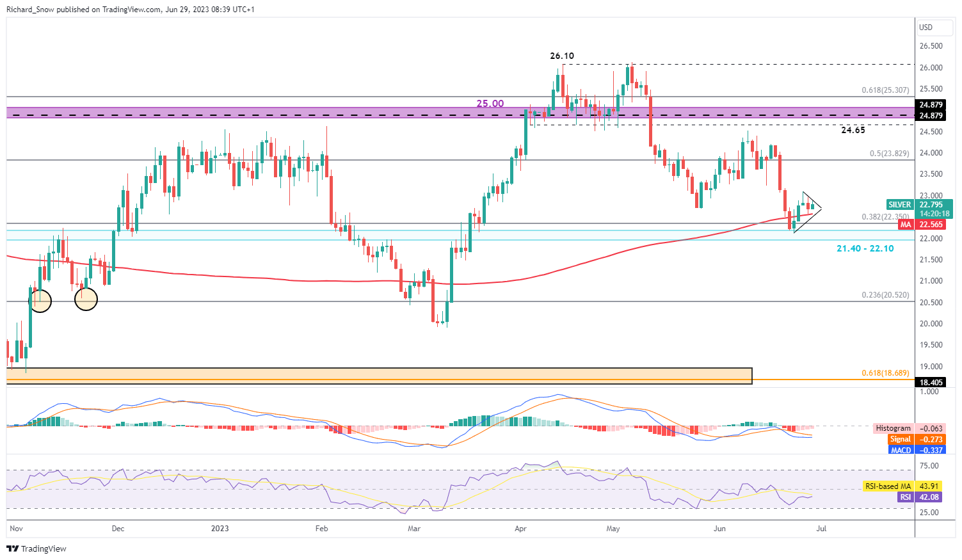Click the 24.500 price axis tick
This screenshot has height=560, width=962.
click(x=931, y=132)
